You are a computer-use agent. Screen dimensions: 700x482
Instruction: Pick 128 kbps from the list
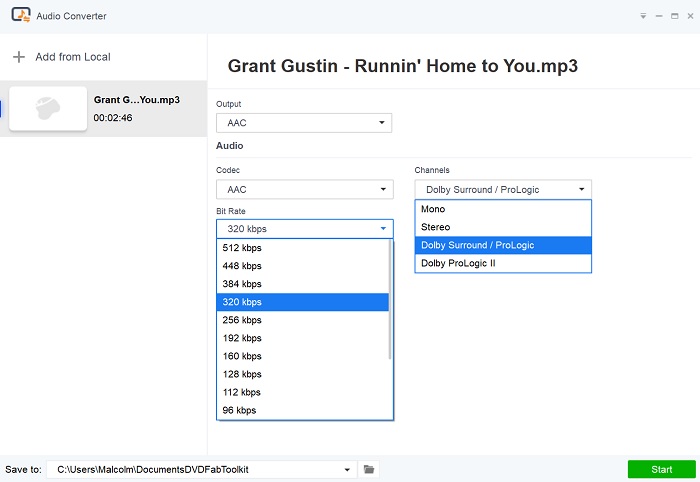tap(303, 374)
